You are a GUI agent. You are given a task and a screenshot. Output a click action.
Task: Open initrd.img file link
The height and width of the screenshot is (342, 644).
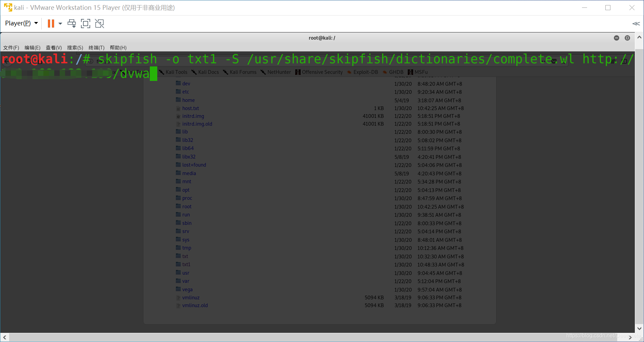click(x=193, y=116)
